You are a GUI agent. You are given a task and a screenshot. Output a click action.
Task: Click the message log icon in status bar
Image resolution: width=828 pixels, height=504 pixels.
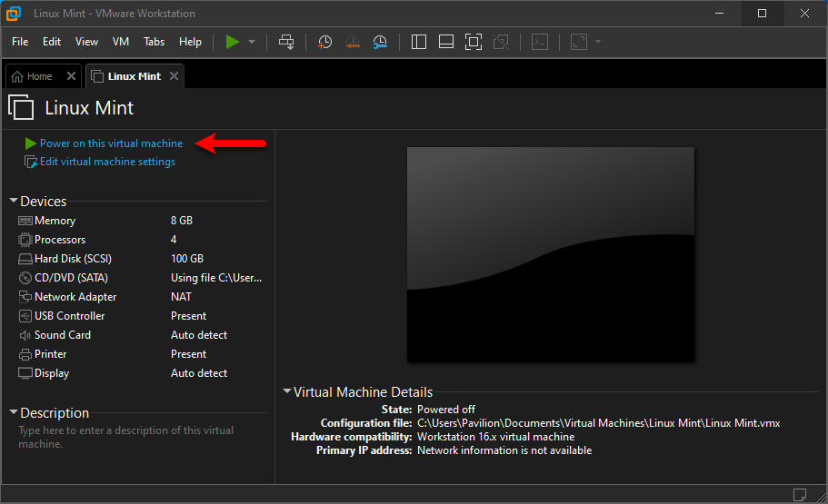coord(800,495)
